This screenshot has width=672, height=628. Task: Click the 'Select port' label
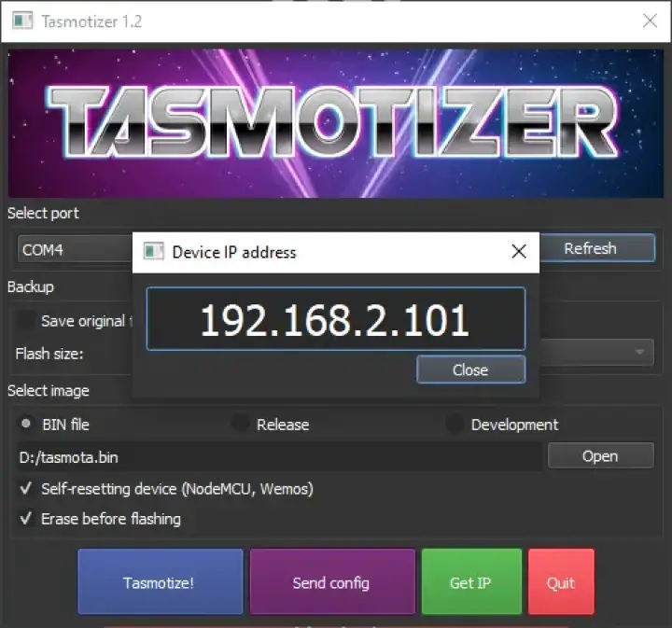[x=43, y=213]
